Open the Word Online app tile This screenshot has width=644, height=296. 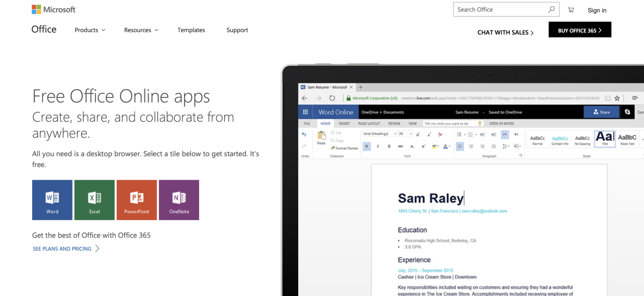coord(52,200)
